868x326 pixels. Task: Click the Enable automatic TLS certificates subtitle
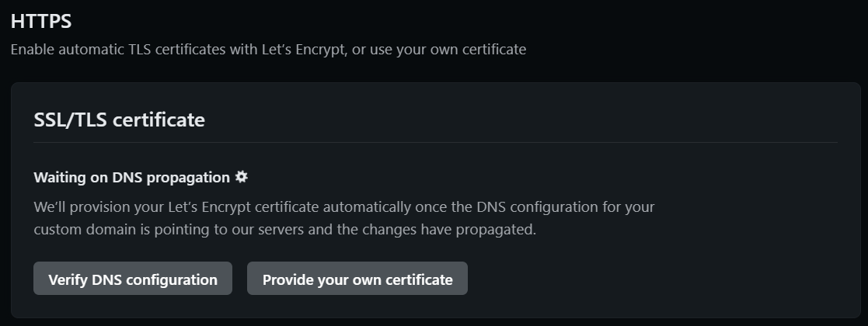tap(269, 49)
